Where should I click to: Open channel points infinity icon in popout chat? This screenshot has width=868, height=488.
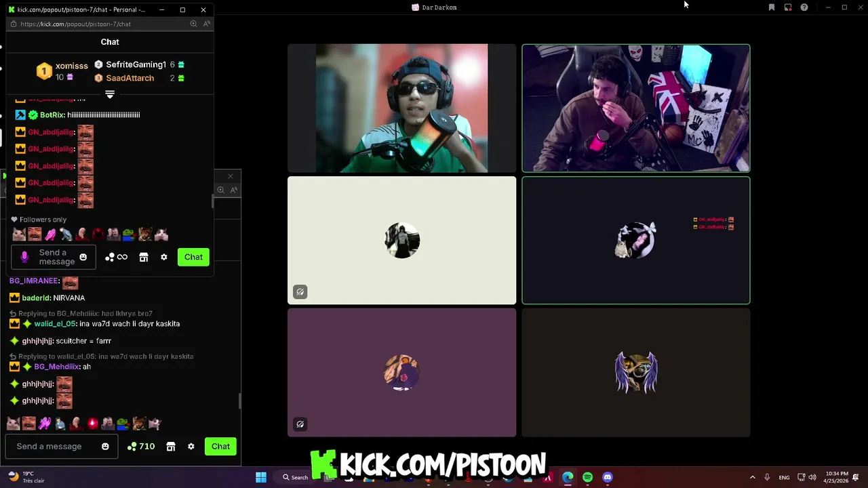(x=117, y=257)
